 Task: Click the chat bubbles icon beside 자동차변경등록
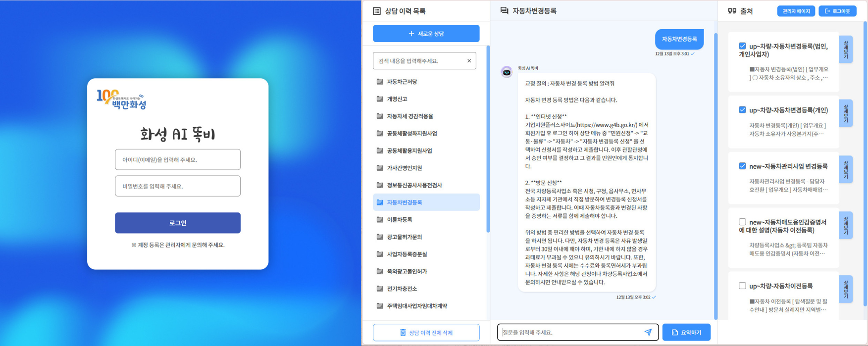[504, 10]
